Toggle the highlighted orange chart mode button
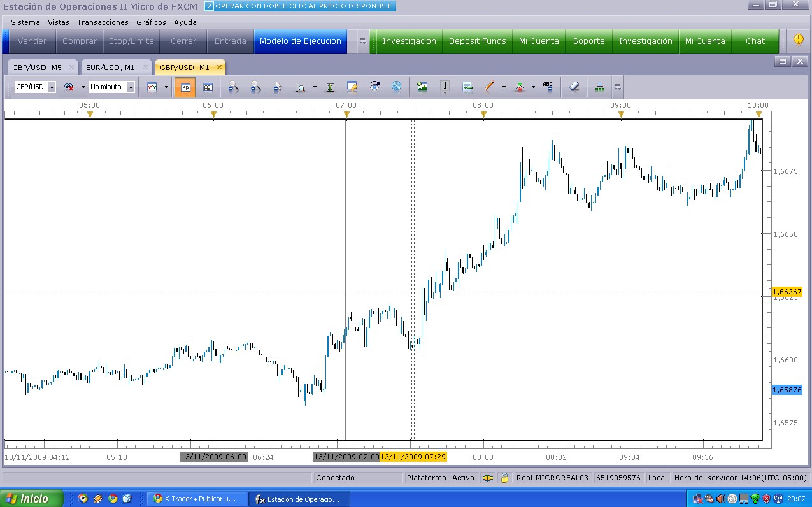 pos(185,87)
